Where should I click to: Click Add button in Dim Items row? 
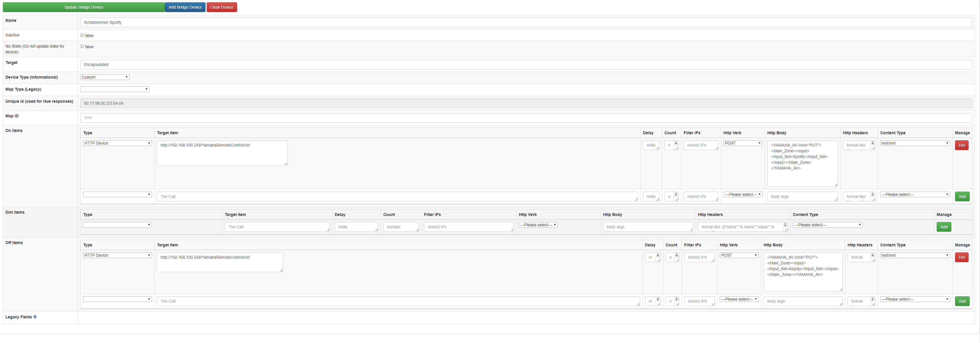[944, 227]
